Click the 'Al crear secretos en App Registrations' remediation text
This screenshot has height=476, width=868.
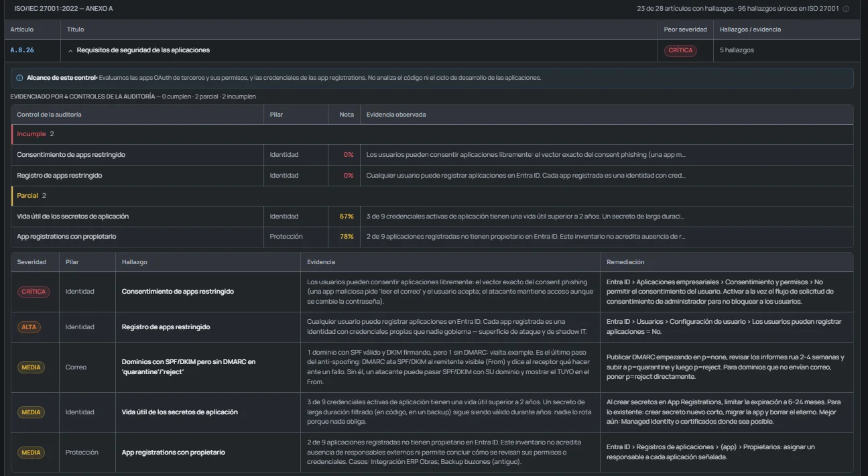point(724,412)
